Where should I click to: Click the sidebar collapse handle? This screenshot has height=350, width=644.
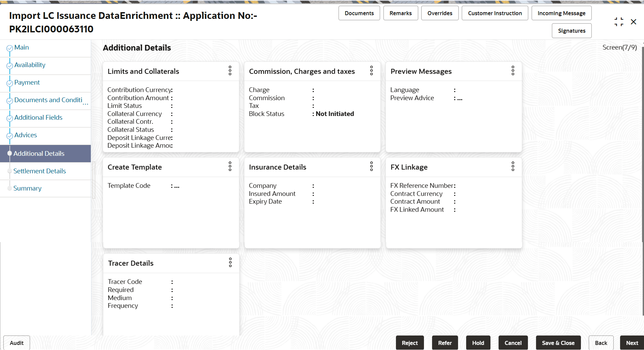coord(94,180)
